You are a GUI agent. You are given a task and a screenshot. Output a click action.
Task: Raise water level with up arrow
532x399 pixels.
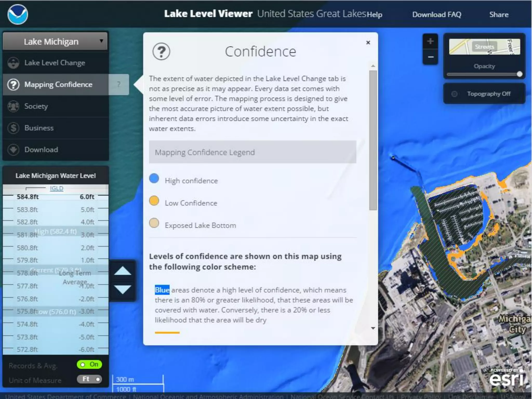[122, 271]
